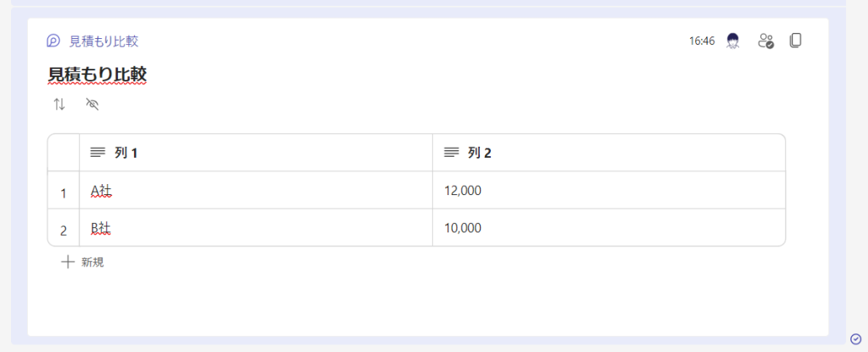Copy the Loop component with copy icon
868x352 pixels.
pyautogui.click(x=795, y=41)
